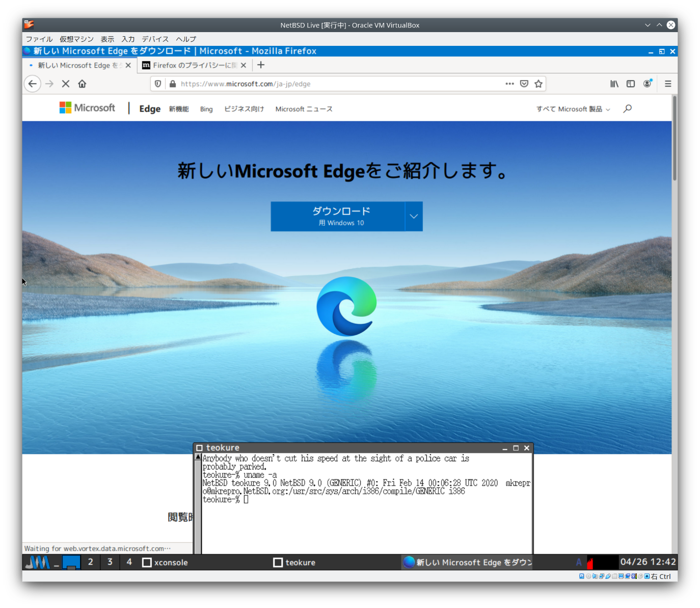The width and height of the screenshot is (700, 608).
Task: Go to the Firefox home page icon
Action: (x=82, y=84)
